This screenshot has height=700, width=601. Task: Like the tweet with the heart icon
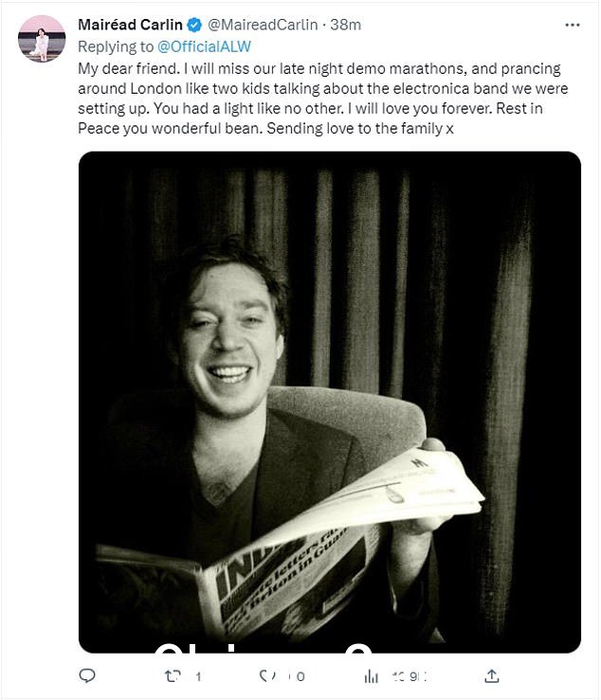(267, 676)
